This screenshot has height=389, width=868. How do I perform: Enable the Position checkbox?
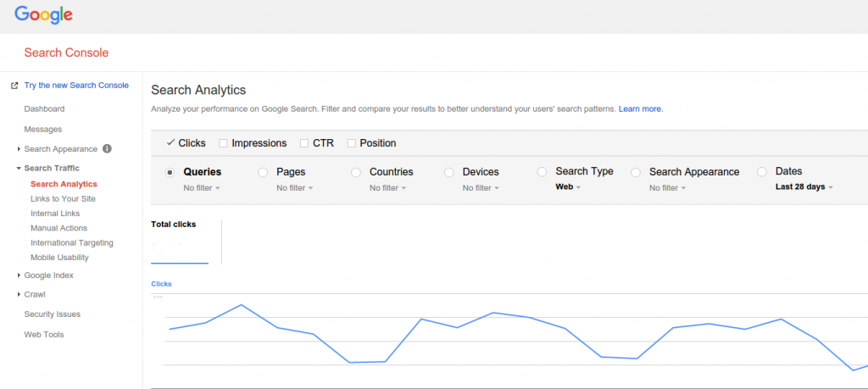[351, 143]
